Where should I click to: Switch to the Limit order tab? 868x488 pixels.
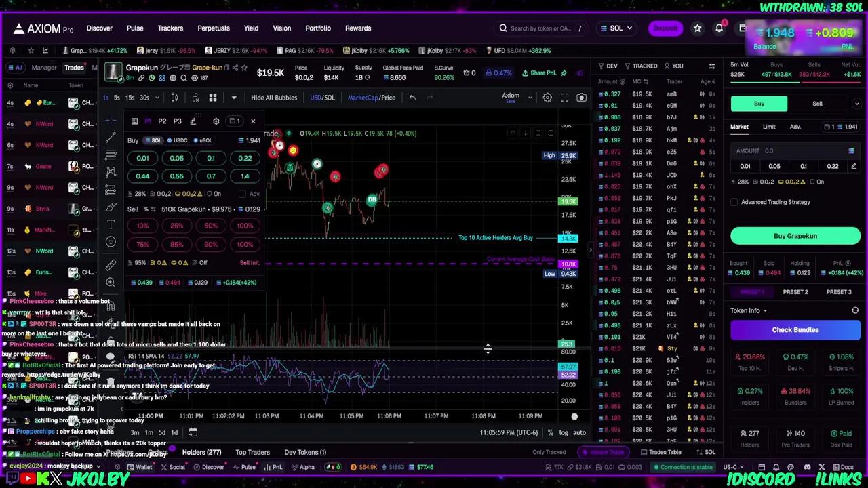769,127
